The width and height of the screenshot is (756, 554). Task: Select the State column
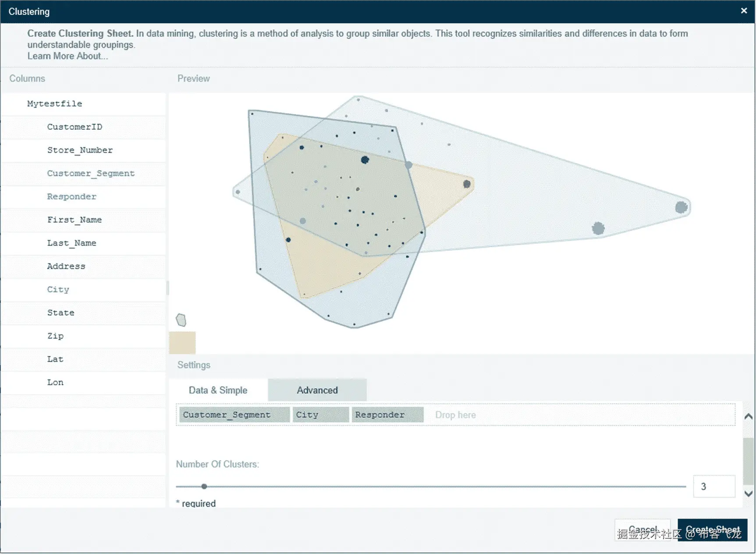point(83,313)
